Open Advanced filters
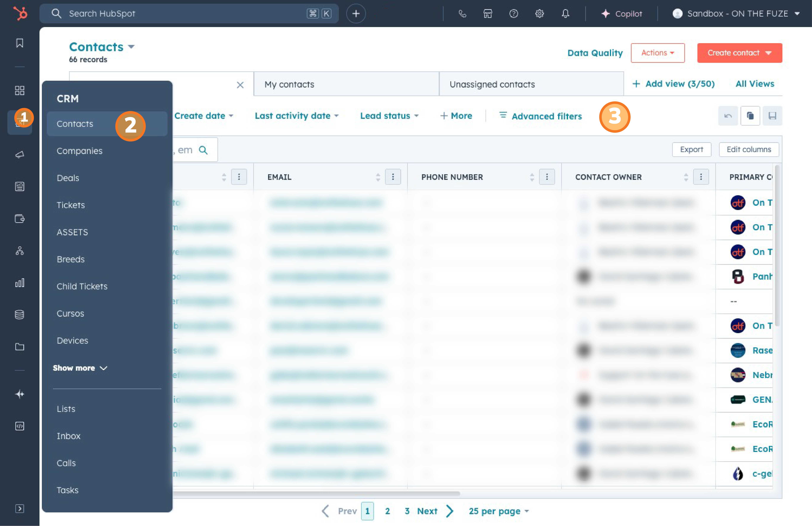 point(540,116)
